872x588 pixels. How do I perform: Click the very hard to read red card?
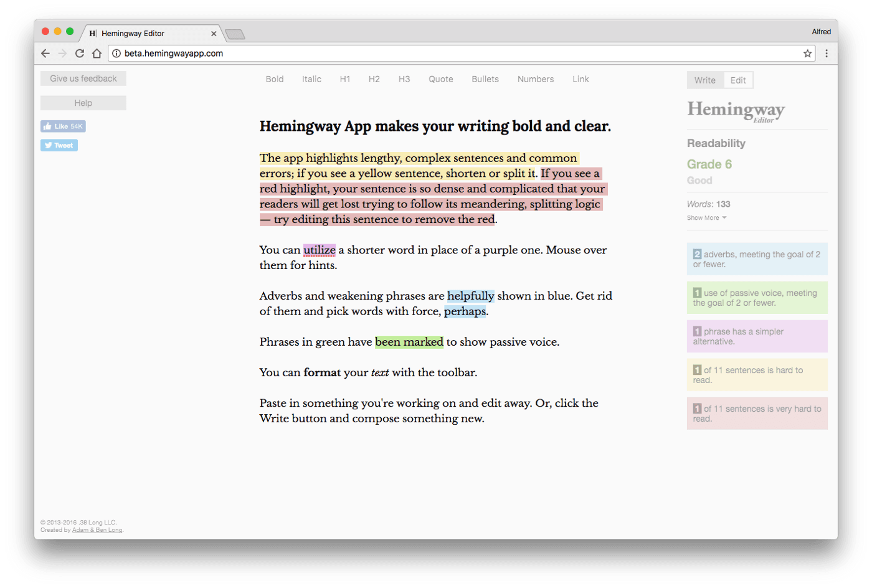tap(757, 414)
